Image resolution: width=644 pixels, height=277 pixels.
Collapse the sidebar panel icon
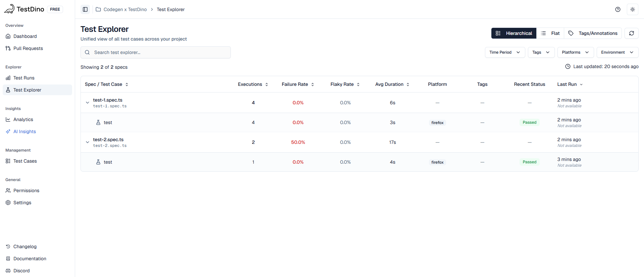[85, 9]
